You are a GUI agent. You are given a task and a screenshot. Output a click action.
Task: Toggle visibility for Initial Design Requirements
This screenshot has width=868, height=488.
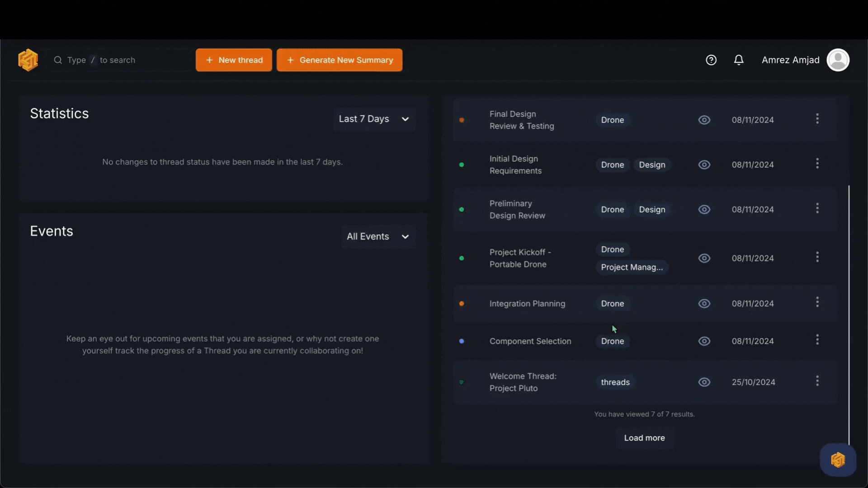(x=704, y=164)
